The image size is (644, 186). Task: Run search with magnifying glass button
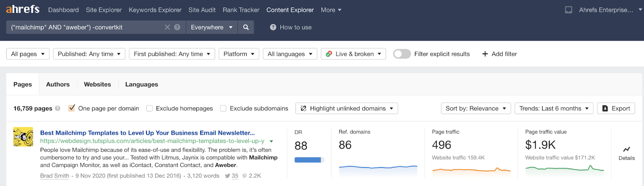246,27
